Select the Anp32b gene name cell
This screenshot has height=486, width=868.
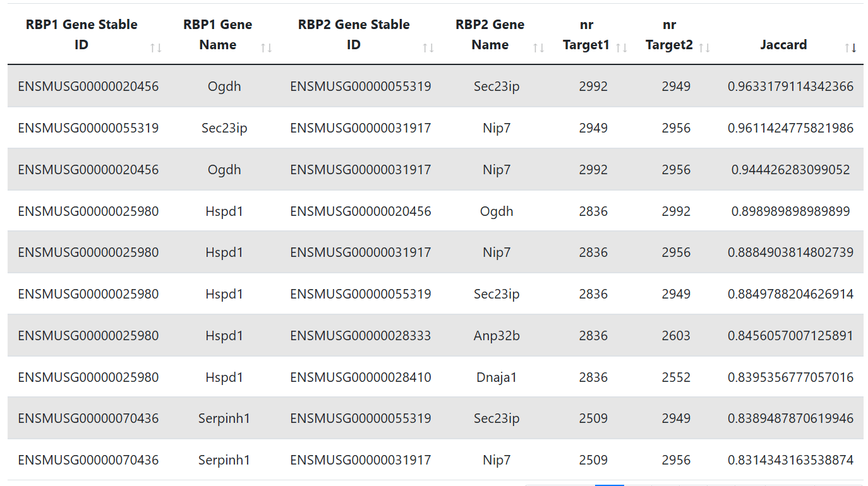[497, 336]
